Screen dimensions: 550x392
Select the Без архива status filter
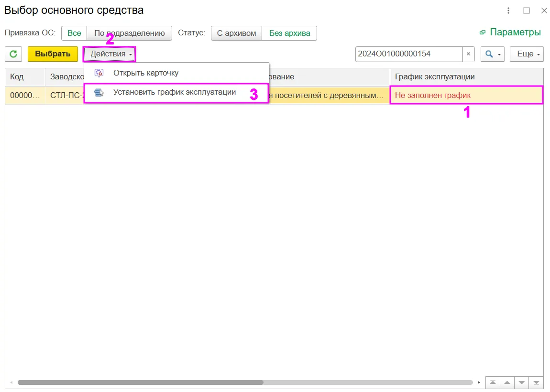[289, 33]
